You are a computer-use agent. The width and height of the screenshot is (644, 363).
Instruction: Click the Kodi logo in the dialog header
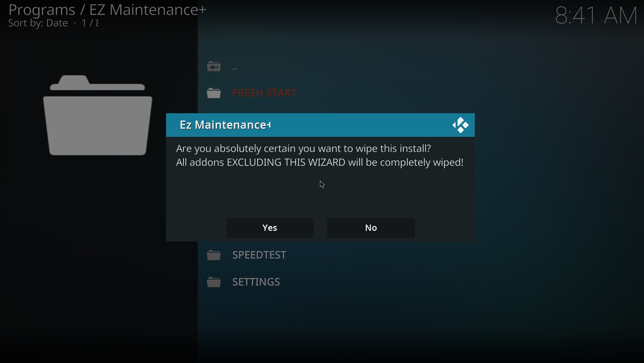coord(460,125)
